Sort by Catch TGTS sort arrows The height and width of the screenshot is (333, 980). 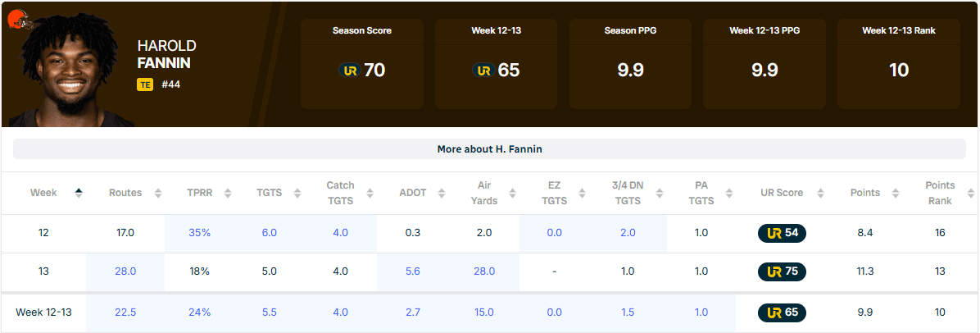370,193
